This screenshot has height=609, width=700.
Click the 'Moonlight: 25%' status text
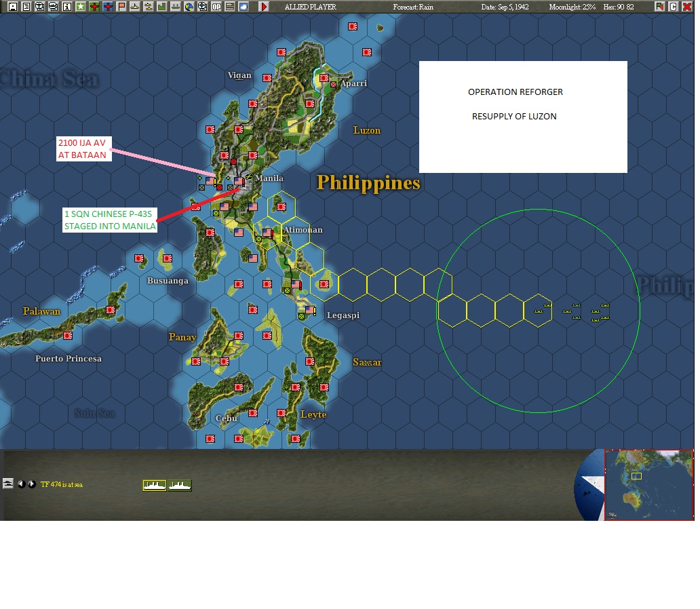point(572,7)
